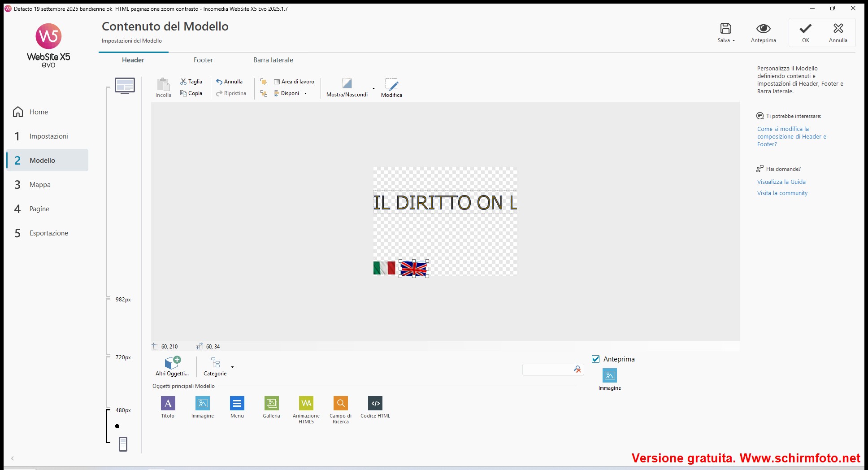Select the Titolo object icon

click(168, 404)
